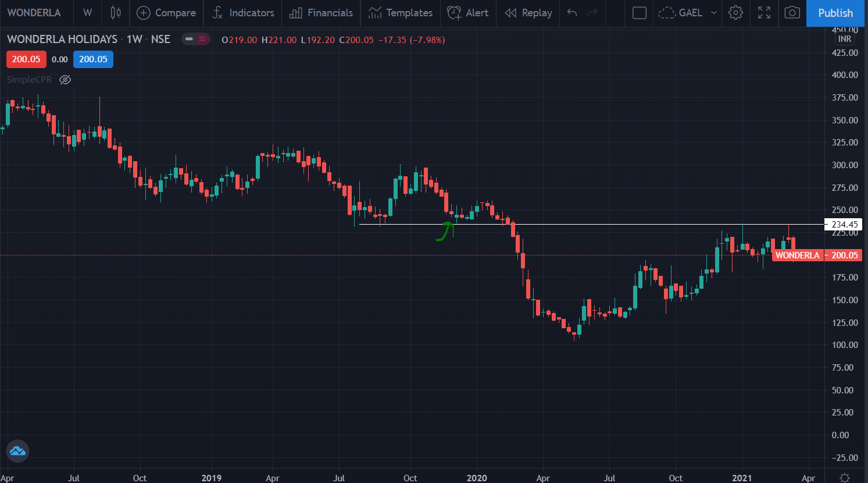Select the SimpleCPR indicator label
The height and width of the screenshot is (483, 868).
29,80
